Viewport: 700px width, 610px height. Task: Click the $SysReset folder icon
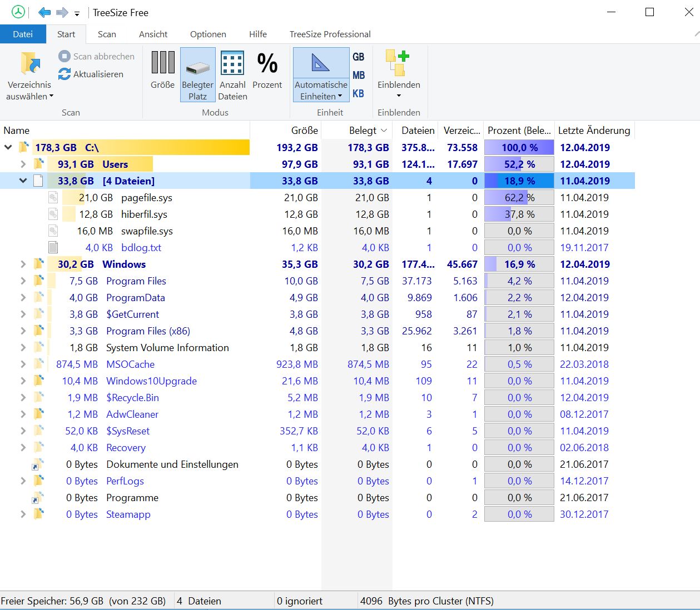(38, 431)
